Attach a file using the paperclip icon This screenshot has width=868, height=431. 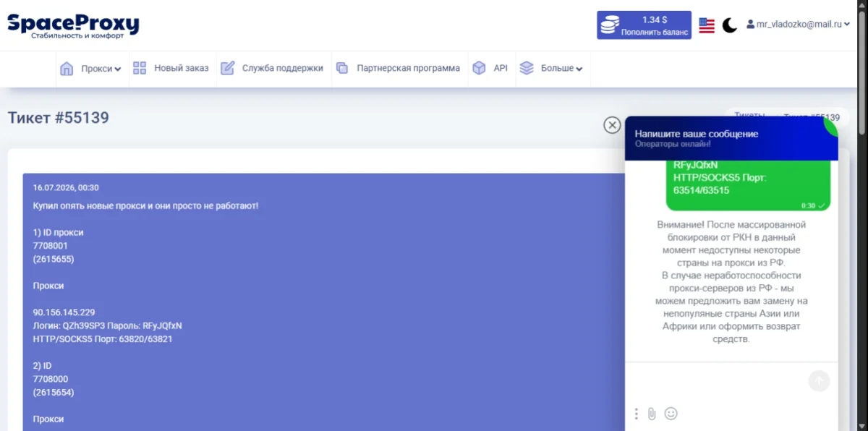[x=652, y=414]
